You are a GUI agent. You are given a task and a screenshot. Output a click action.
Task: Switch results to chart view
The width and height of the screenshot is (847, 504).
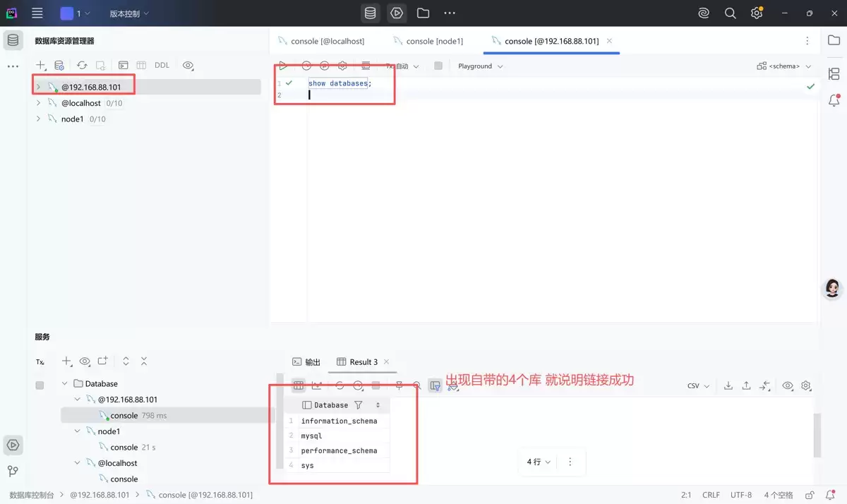316,385
